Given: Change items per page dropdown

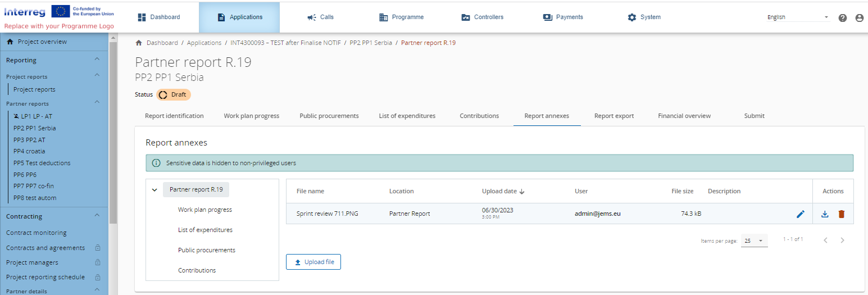Looking at the screenshot, I should click(754, 240).
